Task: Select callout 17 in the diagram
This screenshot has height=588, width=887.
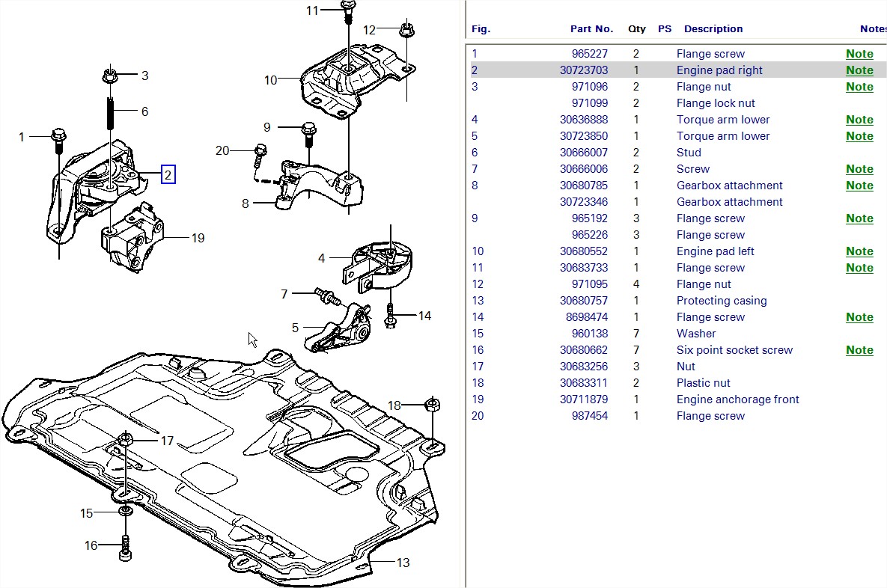Action: [167, 441]
